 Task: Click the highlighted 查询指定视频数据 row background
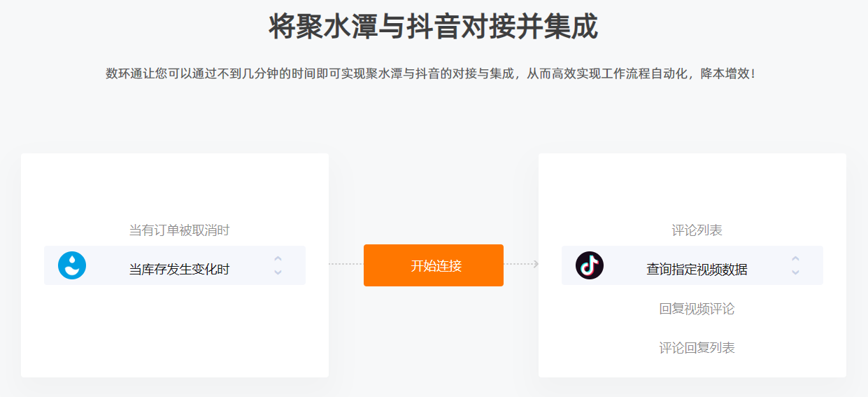click(692, 265)
